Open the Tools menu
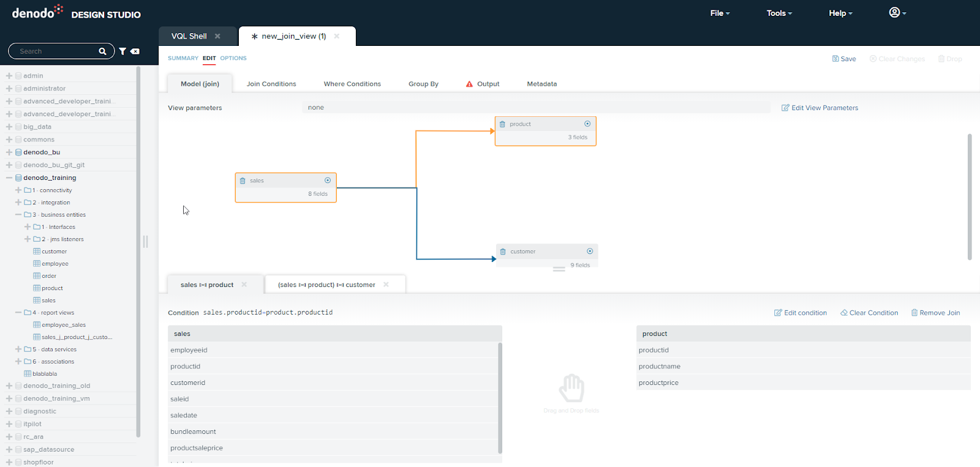980x467 pixels. pos(779,13)
